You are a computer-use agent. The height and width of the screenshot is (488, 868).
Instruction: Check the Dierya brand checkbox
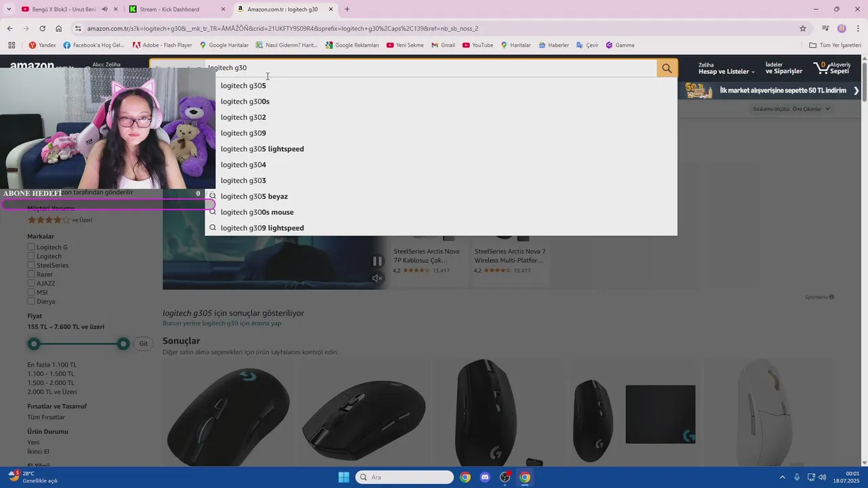[x=31, y=301]
